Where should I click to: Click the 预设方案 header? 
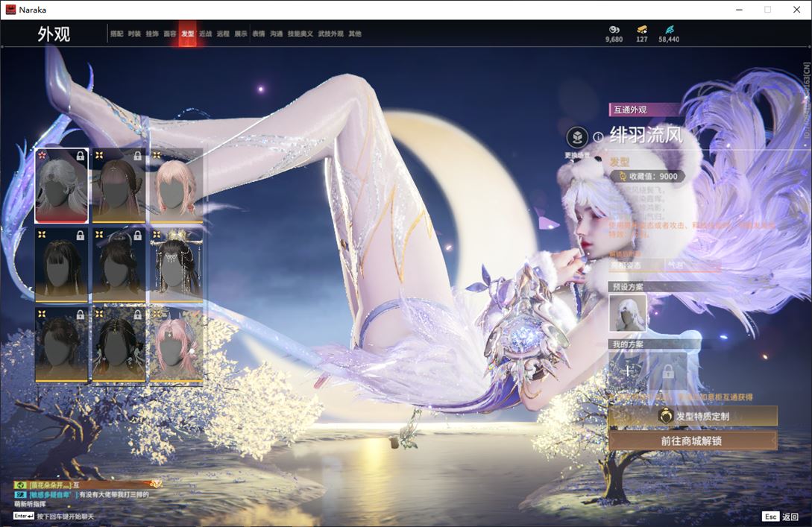[628, 286]
